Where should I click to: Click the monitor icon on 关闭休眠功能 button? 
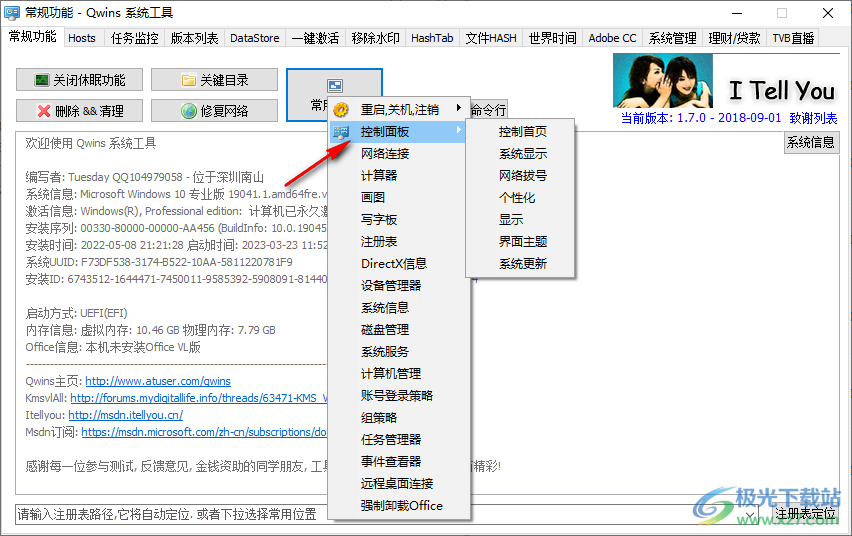[42, 80]
